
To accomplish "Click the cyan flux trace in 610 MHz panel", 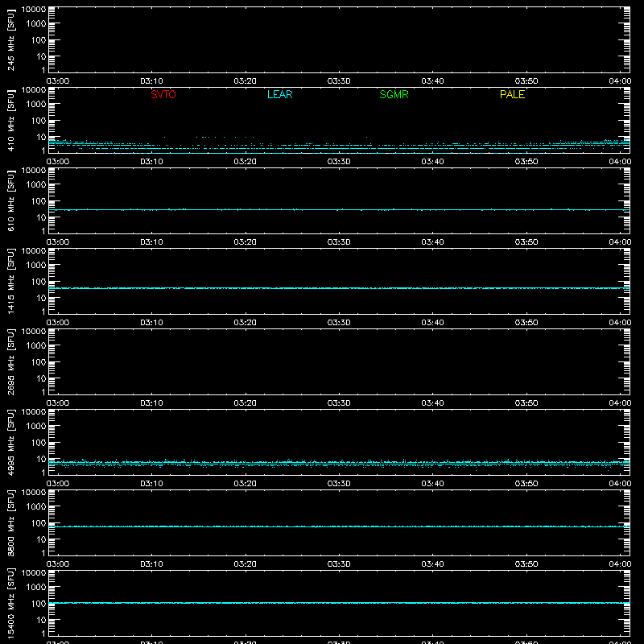I will pyautogui.click(x=339, y=210).
